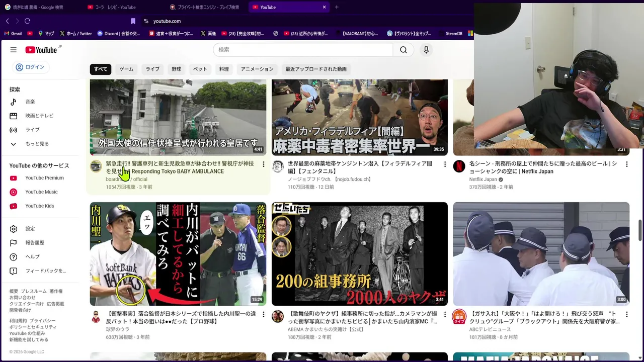Open the YouTube hamburger guide menu
Image resolution: width=644 pixels, height=362 pixels.
click(14, 50)
